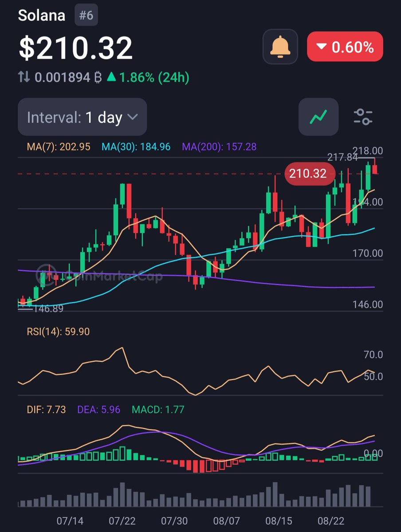Tap the BTC price swap arrows icon
Image resolution: width=401 pixels, height=532 pixels.
click(24, 78)
